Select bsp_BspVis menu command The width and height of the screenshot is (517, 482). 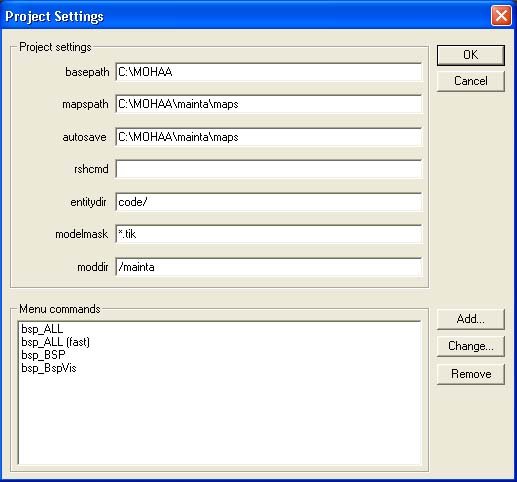pyautogui.click(x=49, y=368)
